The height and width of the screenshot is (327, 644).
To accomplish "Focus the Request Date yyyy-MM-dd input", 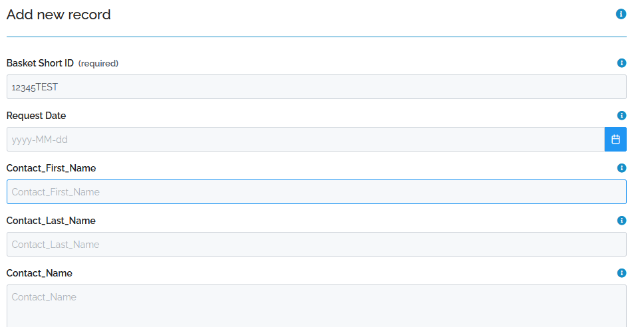I will [x=305, y=140].
